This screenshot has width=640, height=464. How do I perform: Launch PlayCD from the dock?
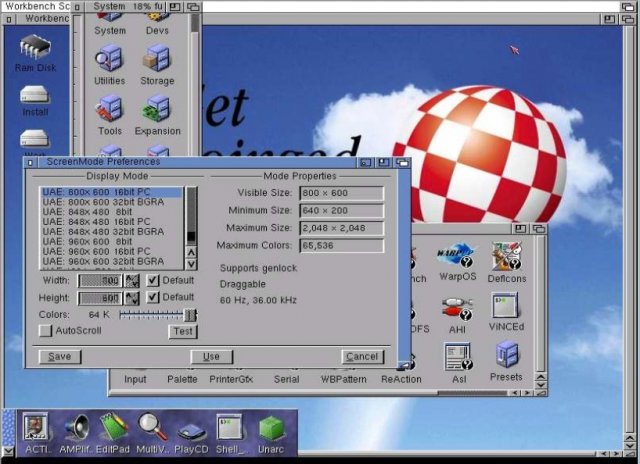tap(191, 437)
